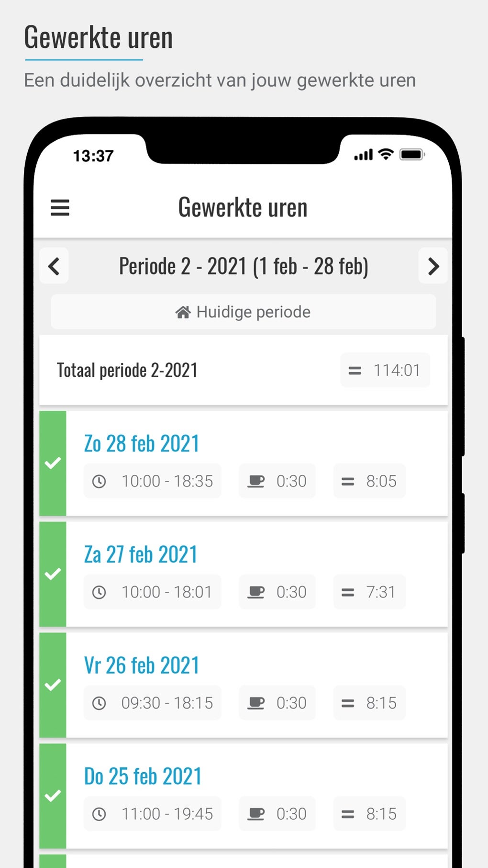
Task: Click the home icon in Huidige periode
Action: (x=183, y=313)
